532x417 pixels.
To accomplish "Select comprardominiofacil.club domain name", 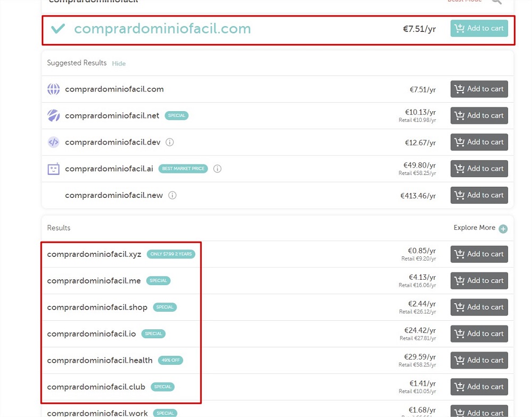I will pyautogui.click(x=96, y=387).
